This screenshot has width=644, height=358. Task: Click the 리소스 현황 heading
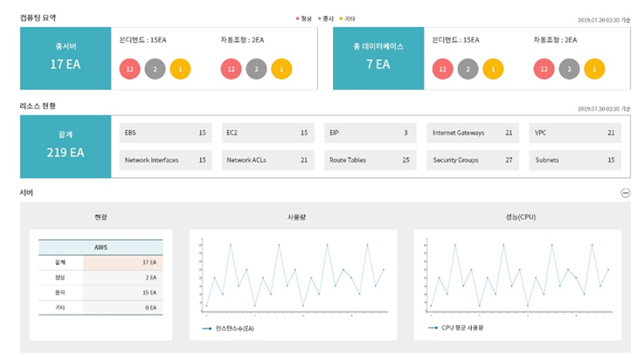38,106
